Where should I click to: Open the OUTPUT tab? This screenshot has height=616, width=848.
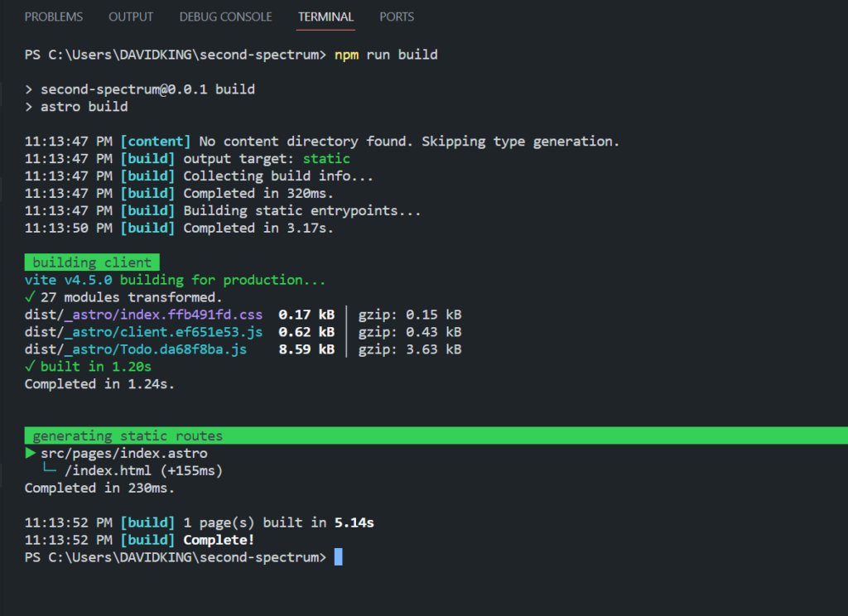(131, 17)
